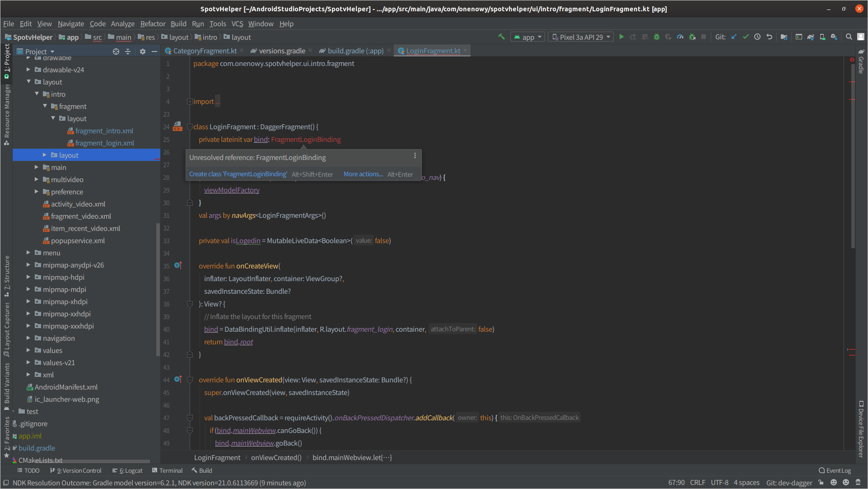Expand the navigation folder in tree
This screenshot has width=868, height=489.
[x=28, y=338]
